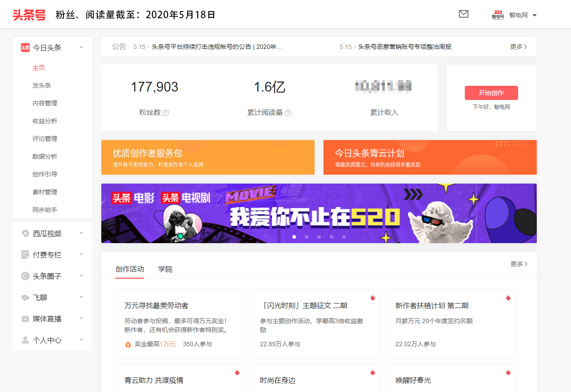The height and width of the screenshot is (392, 571).
Task: Click hot flame icon on 「闪光时刻」主题征文 card
Action: coord(373,298)
